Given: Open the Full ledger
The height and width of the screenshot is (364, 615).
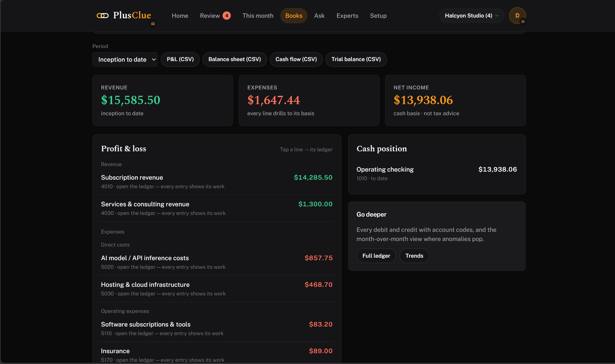Looking at the screenshot, I should [x=376, y=256].
